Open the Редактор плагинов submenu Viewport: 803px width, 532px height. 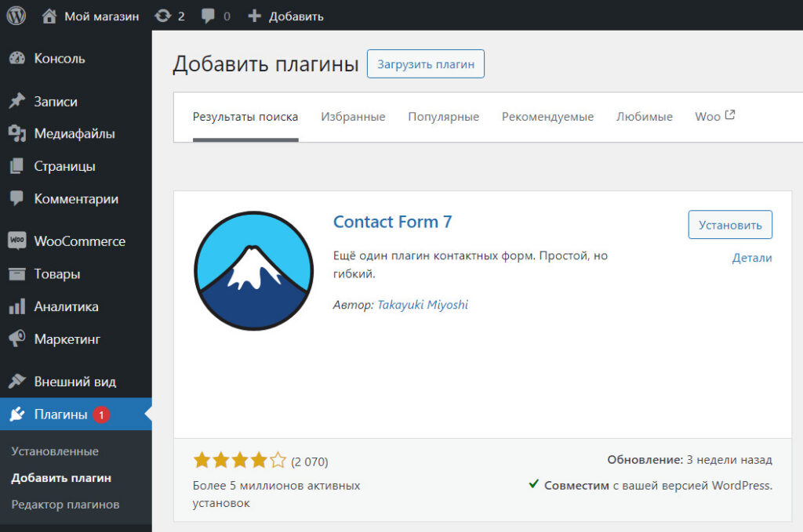[x=65, y=505]
